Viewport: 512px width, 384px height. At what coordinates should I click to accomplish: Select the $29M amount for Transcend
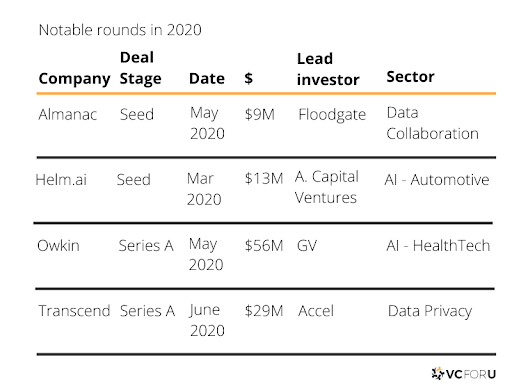click(264, 311)
